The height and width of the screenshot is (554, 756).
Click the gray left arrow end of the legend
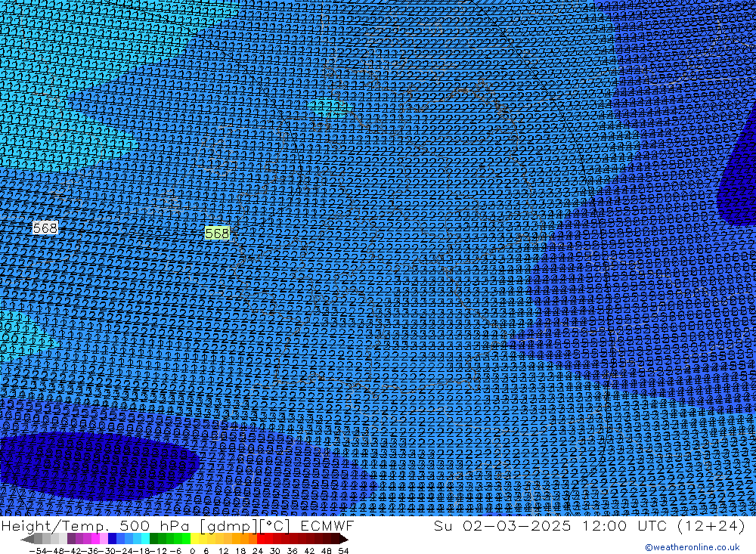click(27, 539)
